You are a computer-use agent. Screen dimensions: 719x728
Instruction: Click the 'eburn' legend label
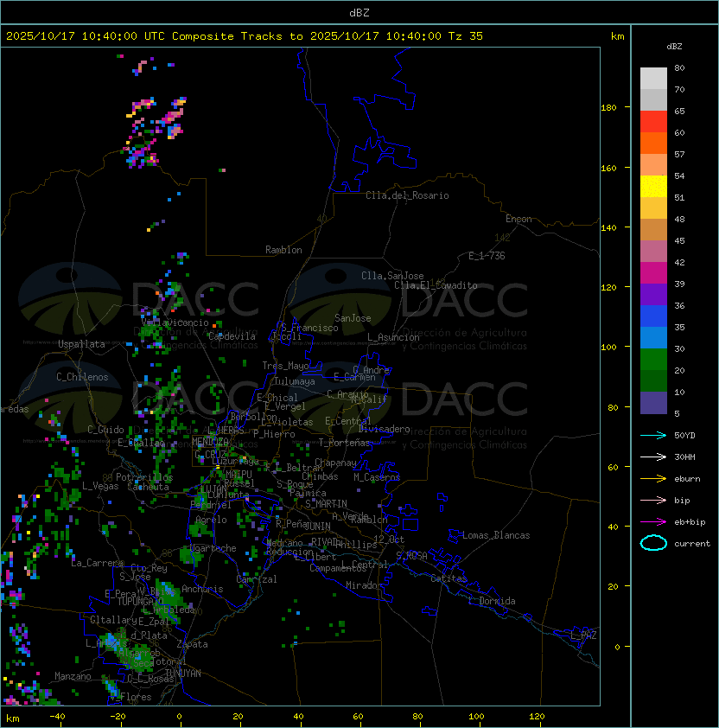[687, 479]
